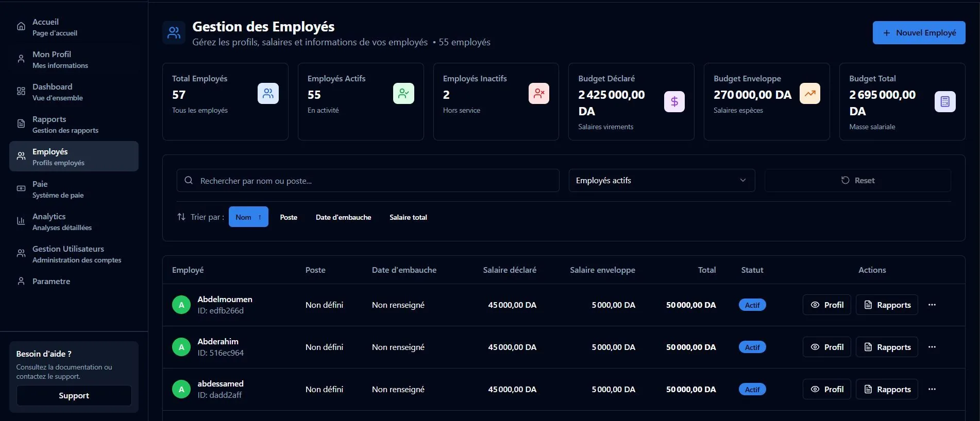Click avatar of employee Abdelmoumen
Viewport: 980px width, 421px height.
[x=181, y=305]
